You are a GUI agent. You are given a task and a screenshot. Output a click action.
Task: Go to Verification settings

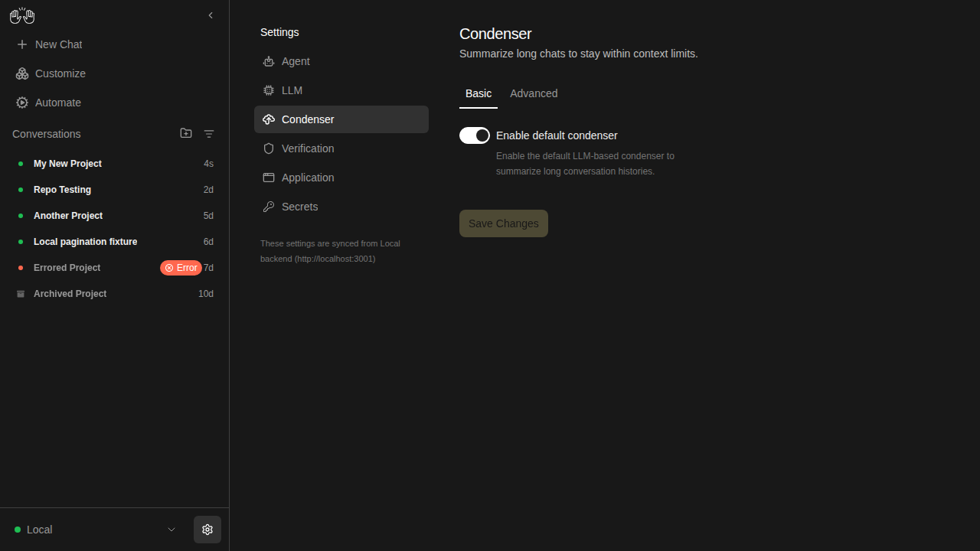point(341,148)
